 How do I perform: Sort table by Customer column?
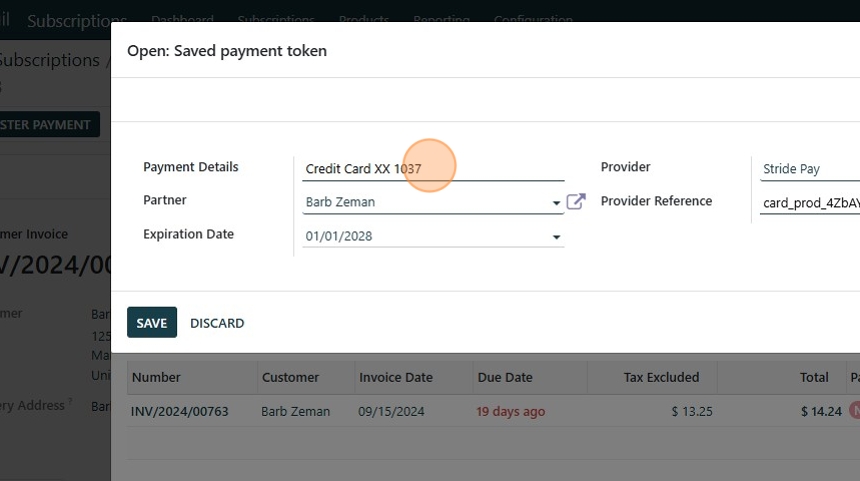[290, 377]
